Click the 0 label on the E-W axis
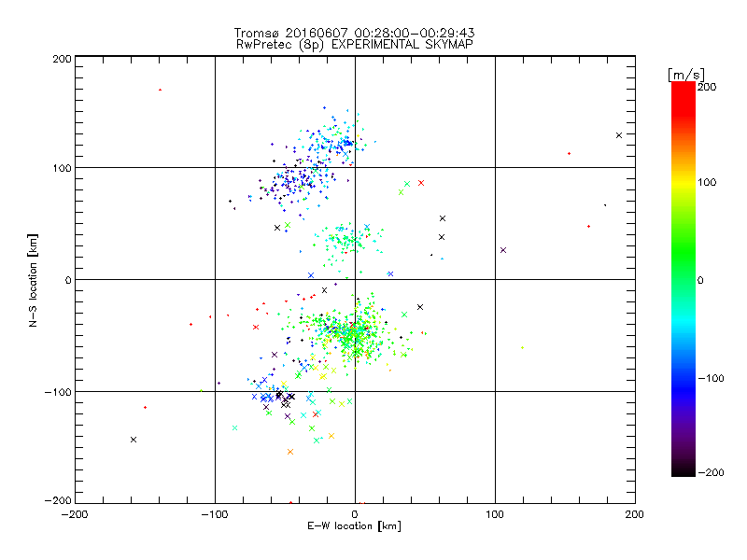747x560 pixels. pyautogui.click(x=355, y=514)
